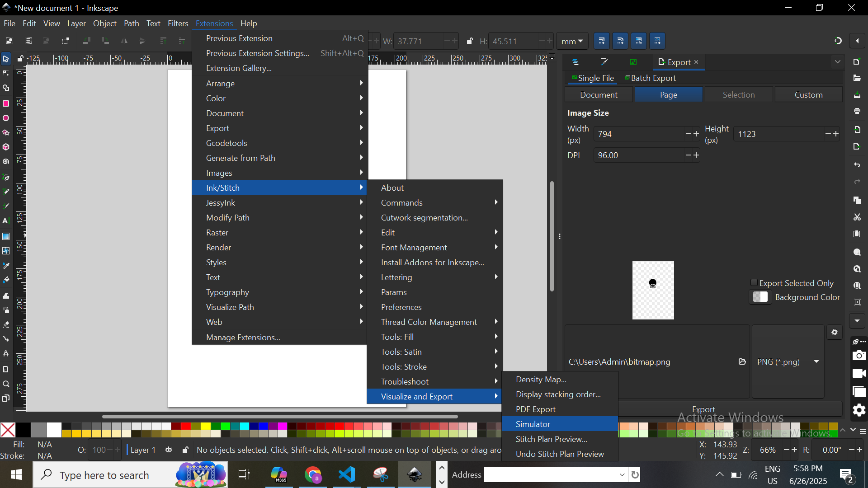The image size is (868, 488).
Task: Click Windows search box in taskbar
Action: coord(131,475)
